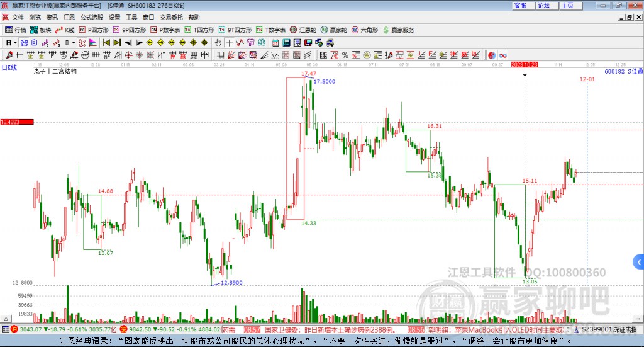
Task: Click the 日K线 chart label
Action: [9, 67]
